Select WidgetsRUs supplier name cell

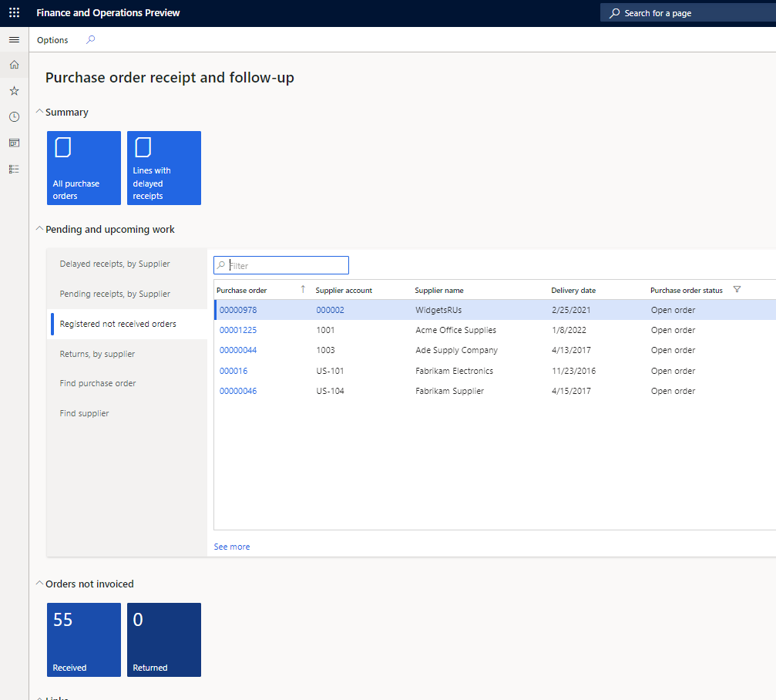coord(438,311)
